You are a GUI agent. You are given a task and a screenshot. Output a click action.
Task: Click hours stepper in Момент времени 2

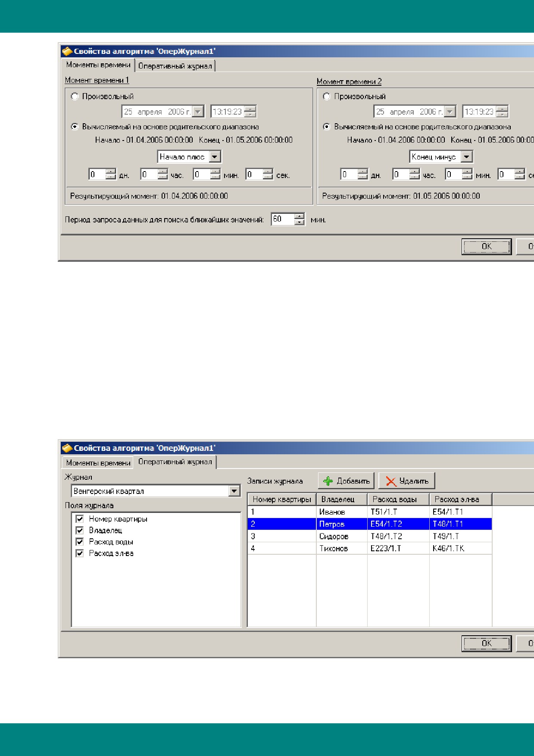point(414,174)
